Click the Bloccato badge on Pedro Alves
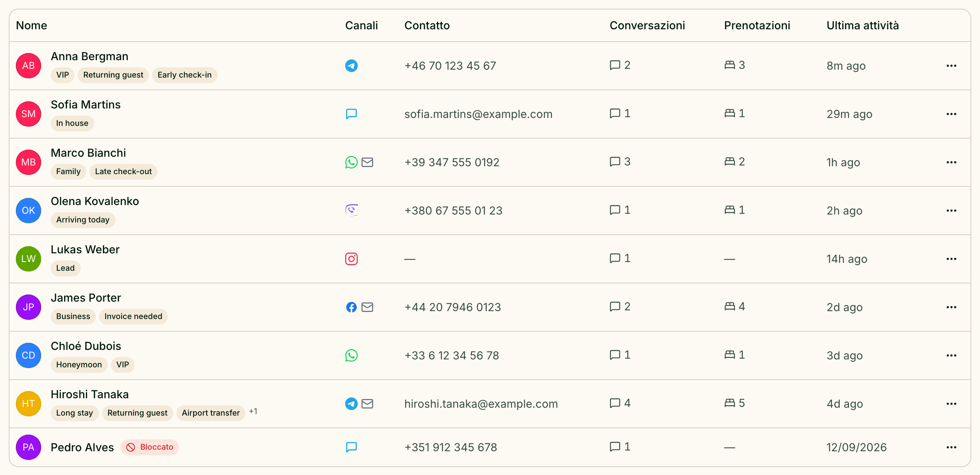 click(x=150, y=447)
